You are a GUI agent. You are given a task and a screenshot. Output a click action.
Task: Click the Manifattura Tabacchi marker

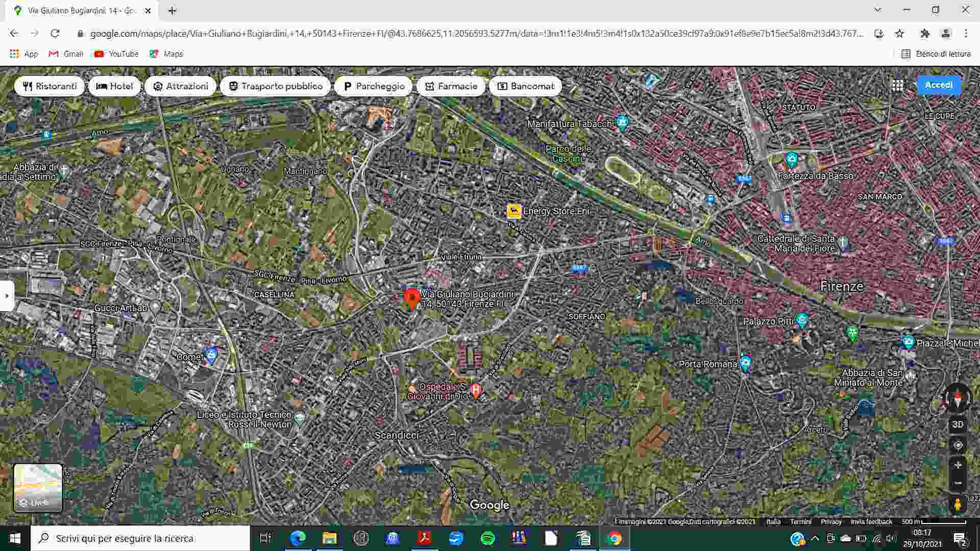point(622,122)
